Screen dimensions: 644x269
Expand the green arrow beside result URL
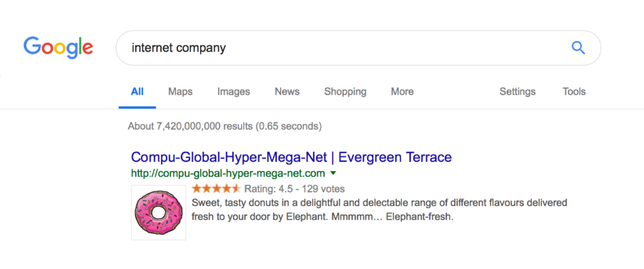point(333,173)
